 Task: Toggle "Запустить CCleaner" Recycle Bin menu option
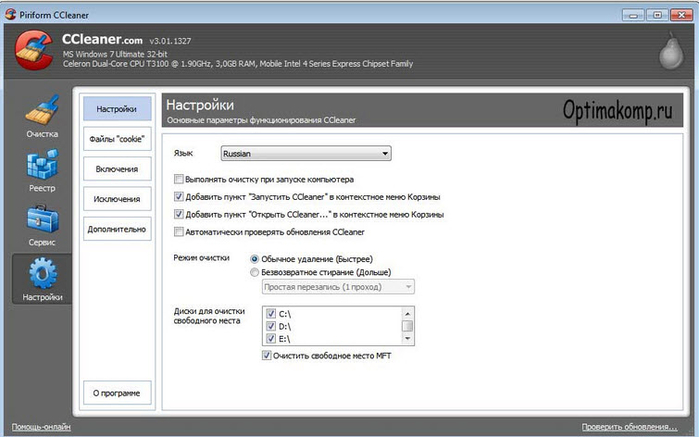click(x=179, y=197)
